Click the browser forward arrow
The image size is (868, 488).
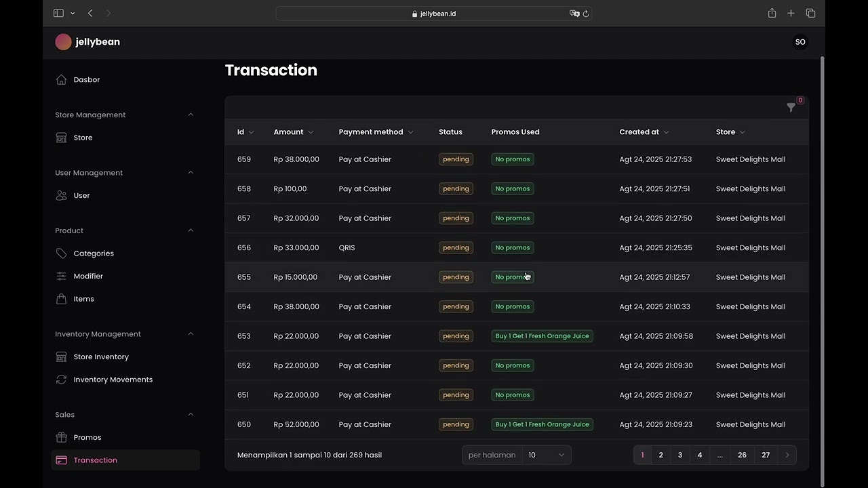pyautogui.click(x=108, y=14)
